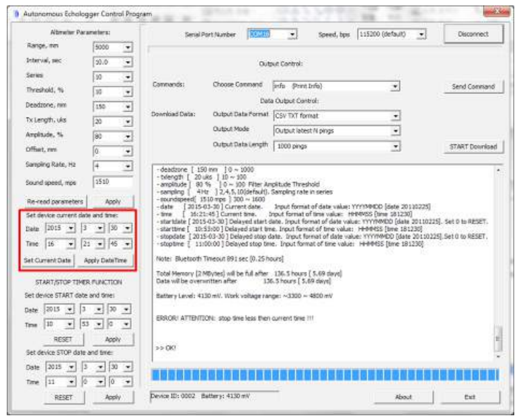Click the output log vertical scrollbar
Image resolution: width=519 pixels, height=420 pixels.
coord(497,269)
